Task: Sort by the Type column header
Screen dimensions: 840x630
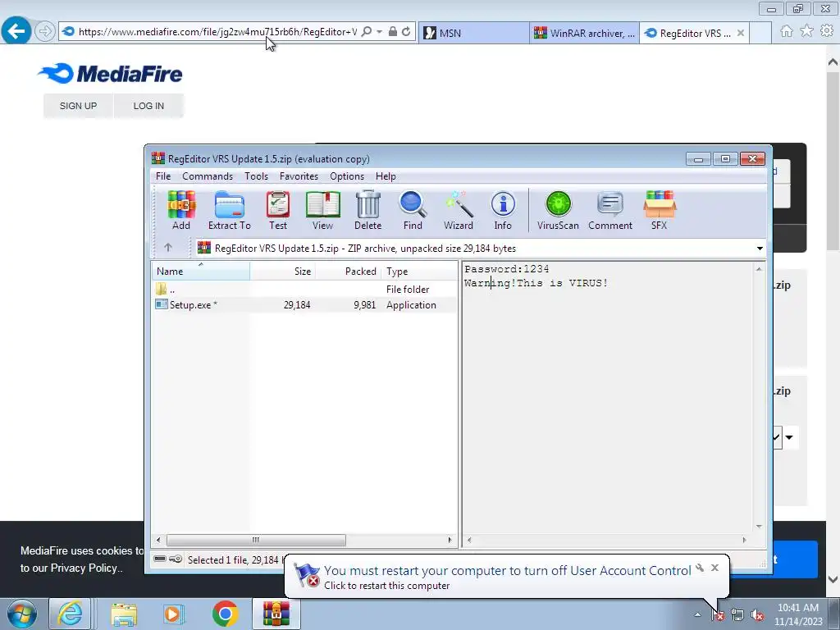Action: [418, 271]
